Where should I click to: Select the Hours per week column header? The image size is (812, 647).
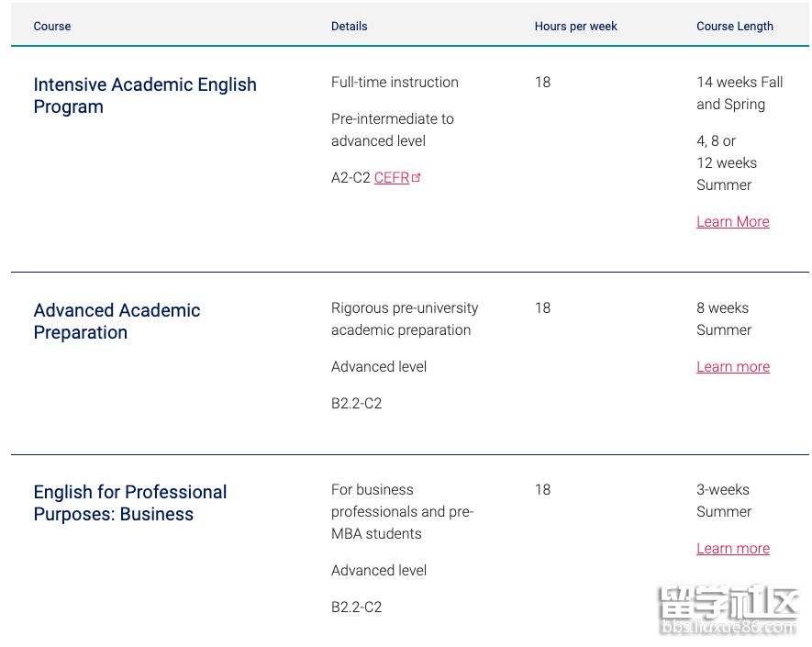575,27
